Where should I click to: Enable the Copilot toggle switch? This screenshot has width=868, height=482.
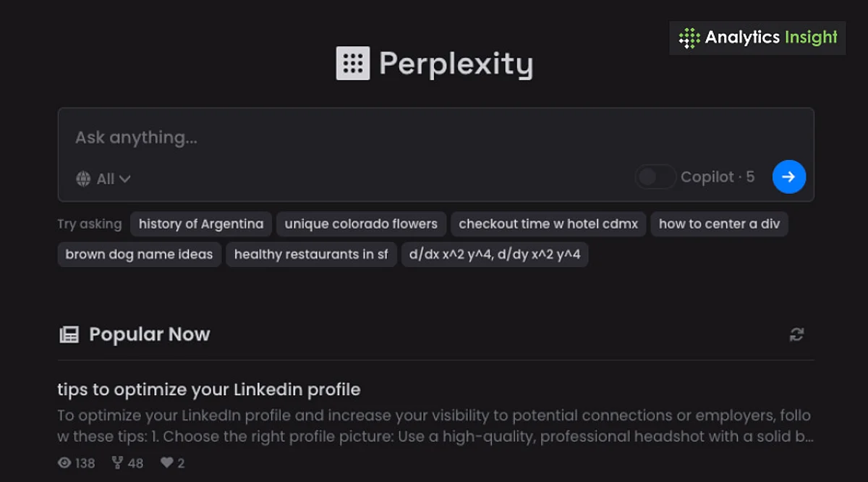(x=655, y=177)
